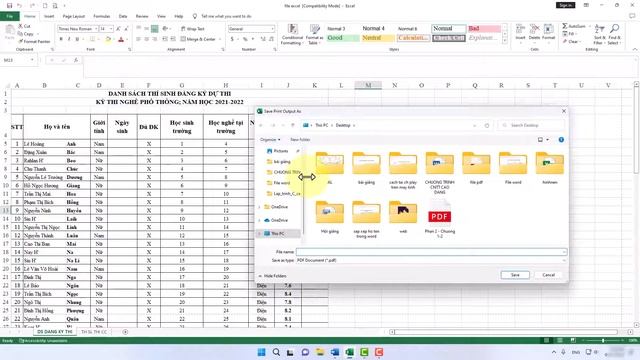Screen dimensions: 640x360
Task: Open Conditional Formatting in ribbon
Action: click(x=292, y=34)
